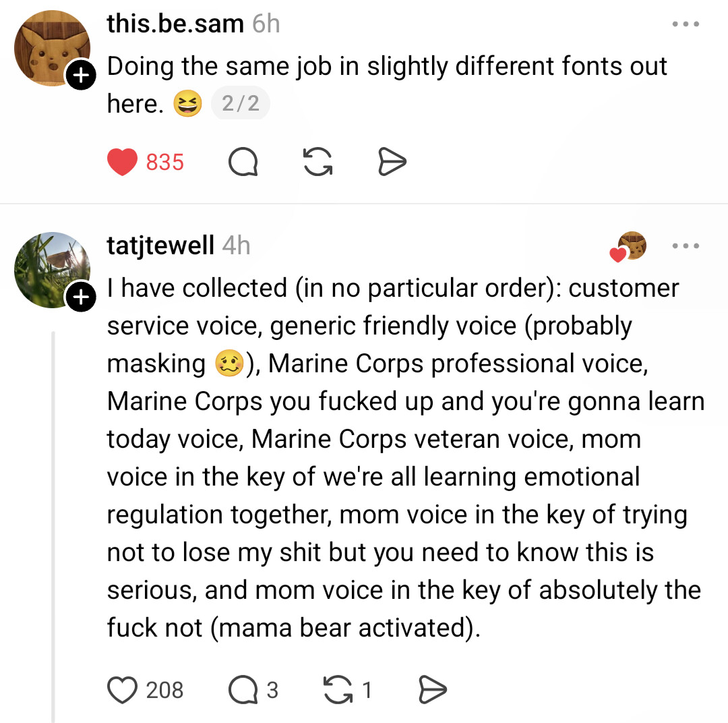
Task: Share this.be.sam's post via send icon
Action: coord(392,162)
